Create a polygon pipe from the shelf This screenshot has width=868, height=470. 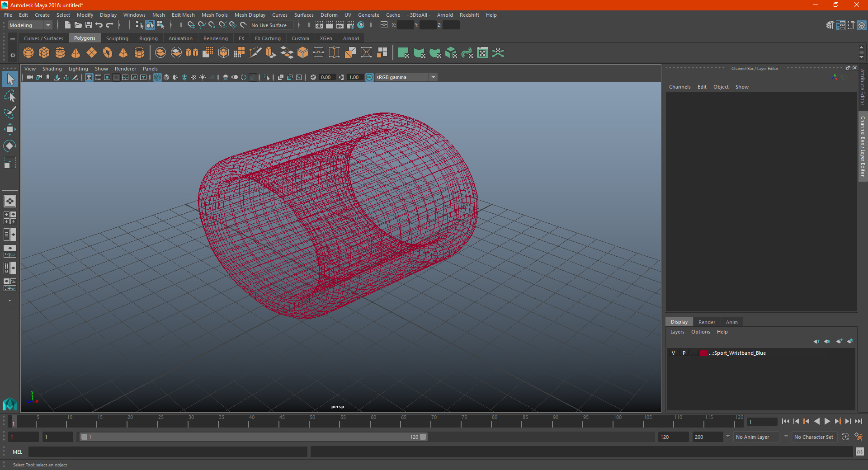pyautogui.click(x=139, y=53)
